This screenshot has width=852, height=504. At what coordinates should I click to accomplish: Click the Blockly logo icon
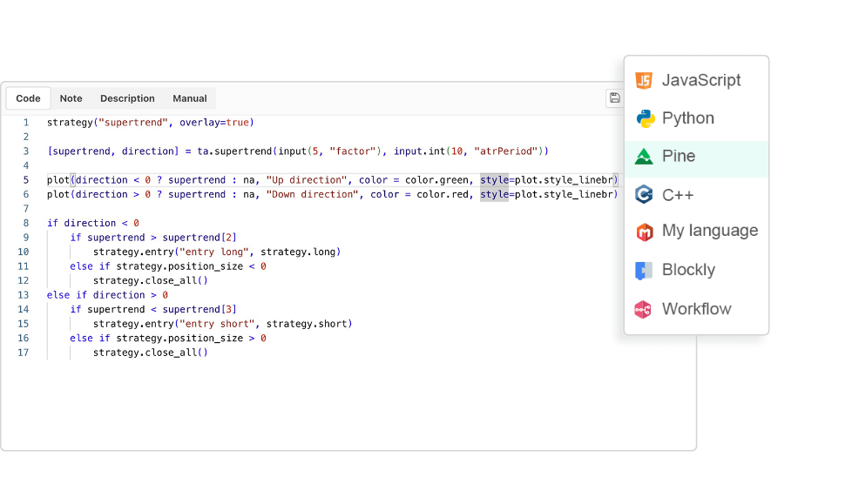click(643, 270)
